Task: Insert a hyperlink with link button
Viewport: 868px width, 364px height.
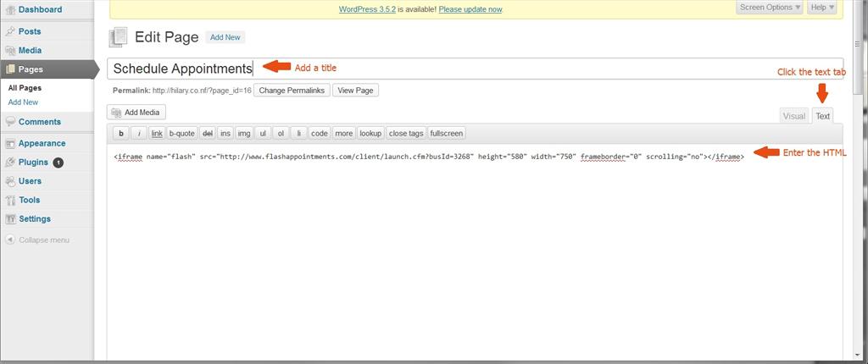Action: coord(157,133)
